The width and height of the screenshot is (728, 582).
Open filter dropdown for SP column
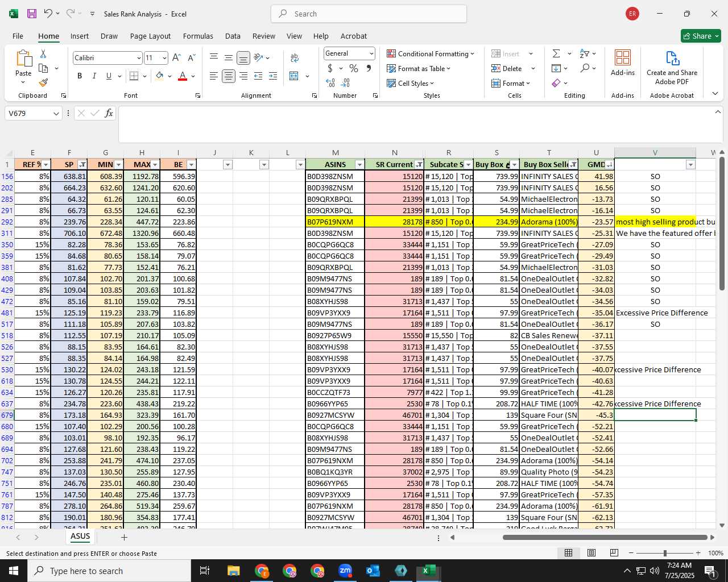82,165
